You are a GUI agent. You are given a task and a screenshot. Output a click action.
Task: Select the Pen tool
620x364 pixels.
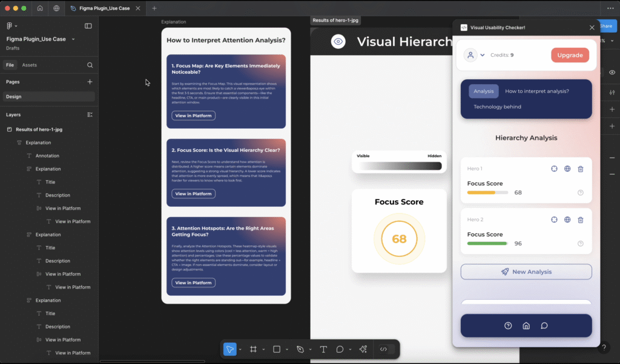(x=300, y=349)
